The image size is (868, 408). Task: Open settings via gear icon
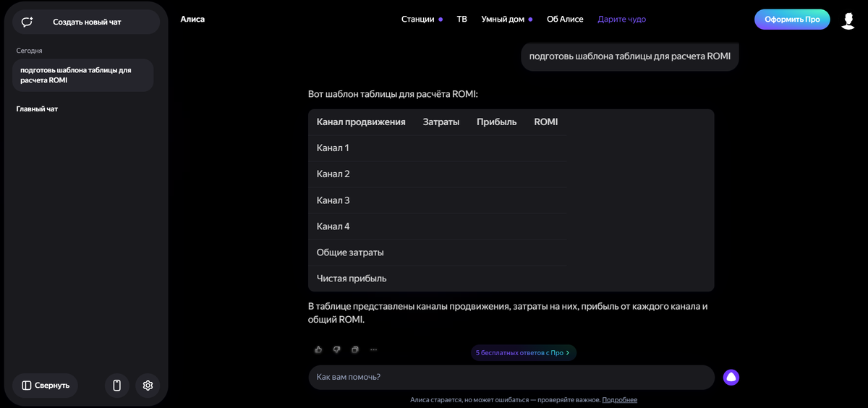[148, 386]
